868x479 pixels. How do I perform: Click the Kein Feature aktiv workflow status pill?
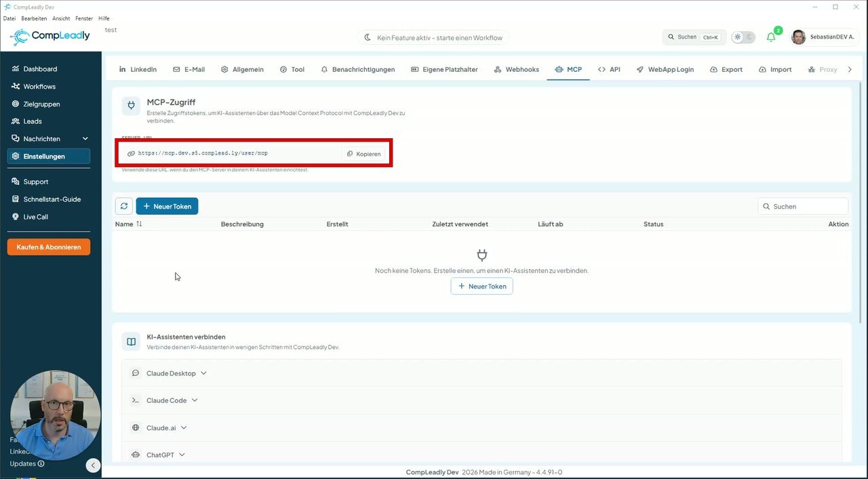click(433, 37)
